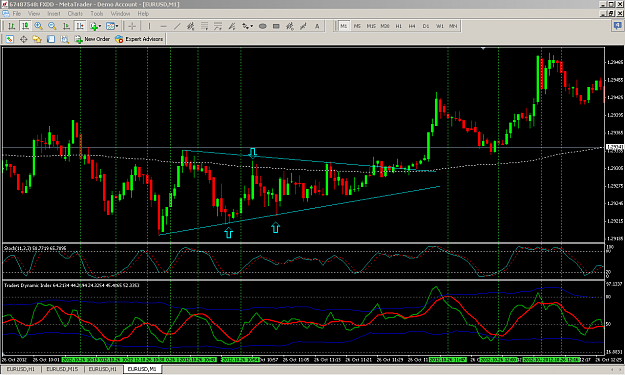The height and width of the screenshot is (375, 625).
Task: Open the Insert menu
Action: point(54,14)
